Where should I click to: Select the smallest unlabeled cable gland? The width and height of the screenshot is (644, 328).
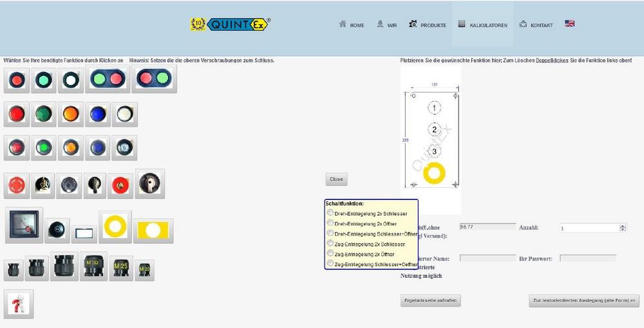coord(14,271)
